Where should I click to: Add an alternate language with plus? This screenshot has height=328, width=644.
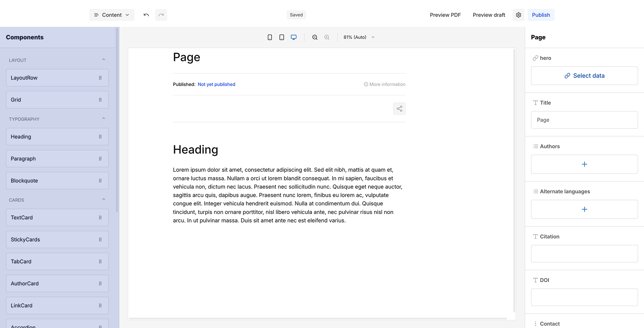pyautogui.click(x=584, y=209)
